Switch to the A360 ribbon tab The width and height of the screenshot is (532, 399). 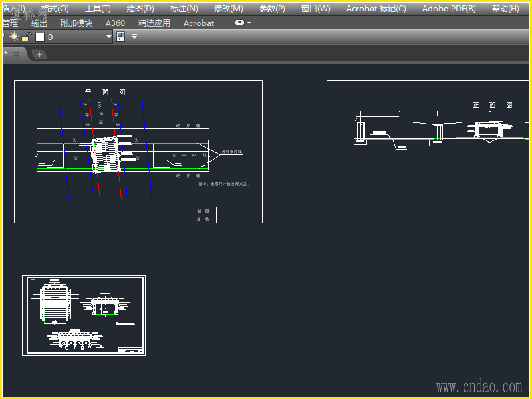[115, 23]
